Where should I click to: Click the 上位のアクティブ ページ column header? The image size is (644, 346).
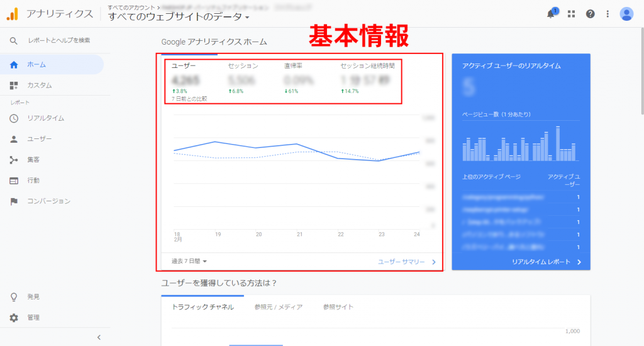click(x=491, y=177)
